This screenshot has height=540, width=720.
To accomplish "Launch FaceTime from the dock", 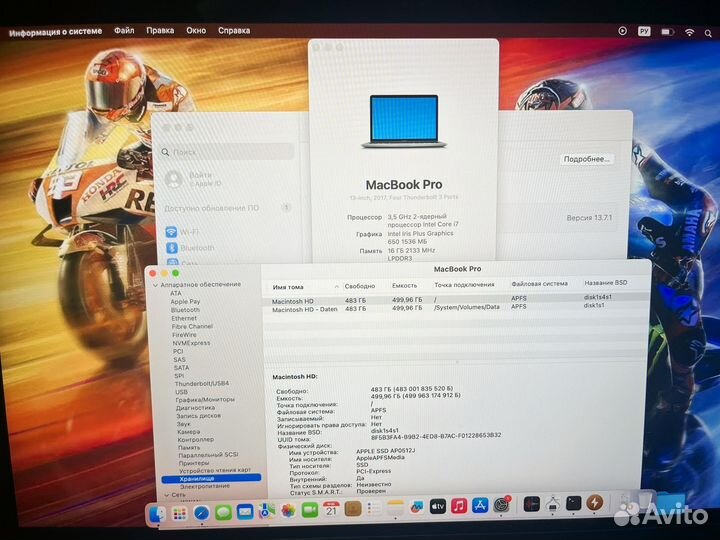I will coord(310,510).
